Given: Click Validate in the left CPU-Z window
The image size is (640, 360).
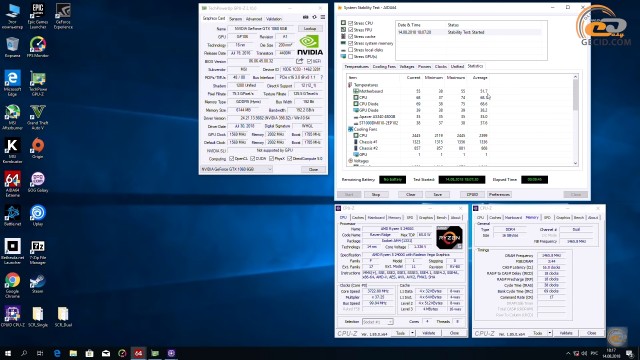Looking at the screenshot, I should pyautogui.click(x=429, y=333).
